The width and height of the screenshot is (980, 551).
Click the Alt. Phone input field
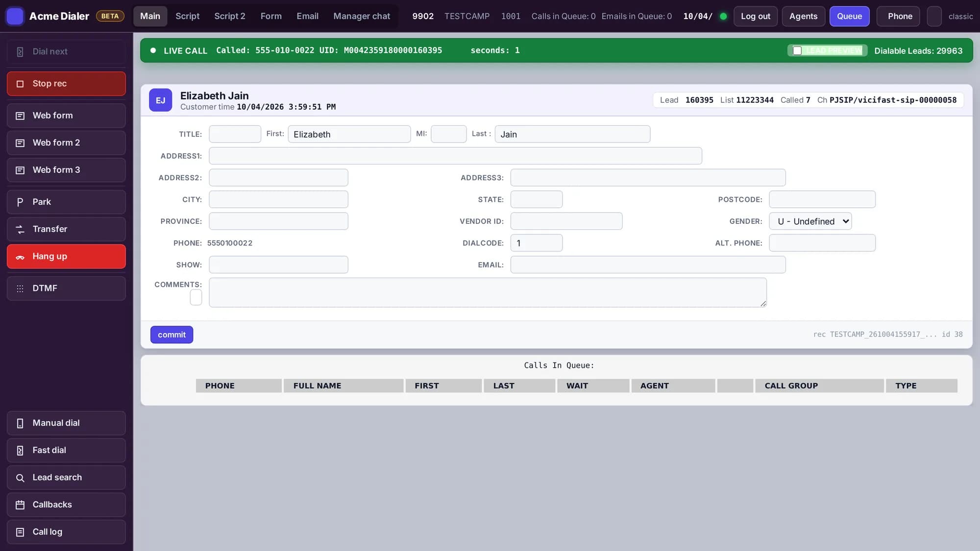[x=822, y=243]
